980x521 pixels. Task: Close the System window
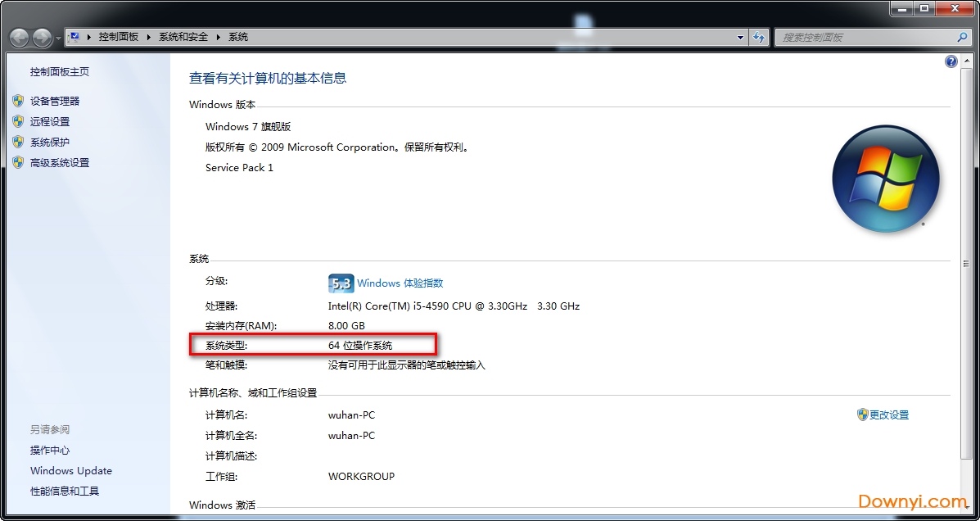click(x=955, y=7)
